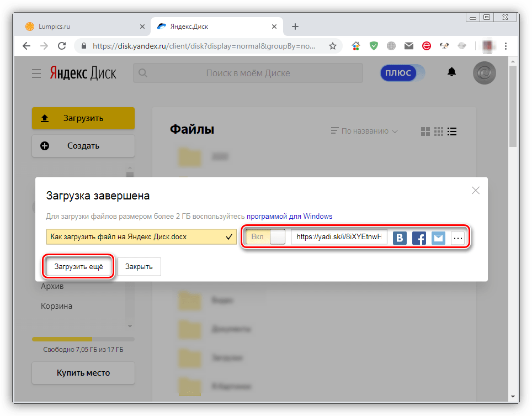
Task: Click the ПЛЮС subscription badge
Action: (x=402, y=73)
